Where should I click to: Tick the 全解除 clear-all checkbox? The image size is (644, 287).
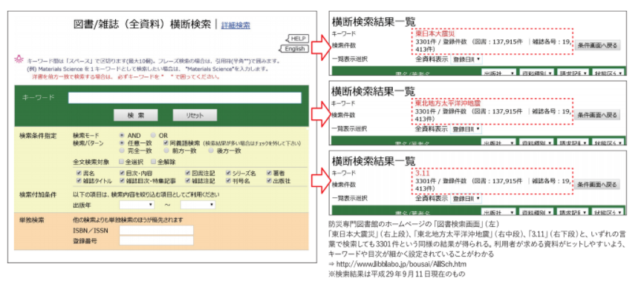(x=153, y=162)
